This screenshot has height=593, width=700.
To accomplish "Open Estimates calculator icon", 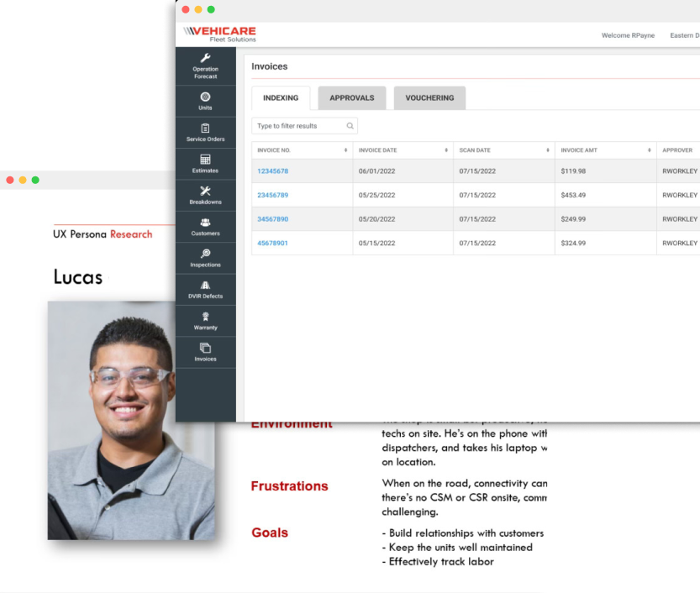I will 205,160.
